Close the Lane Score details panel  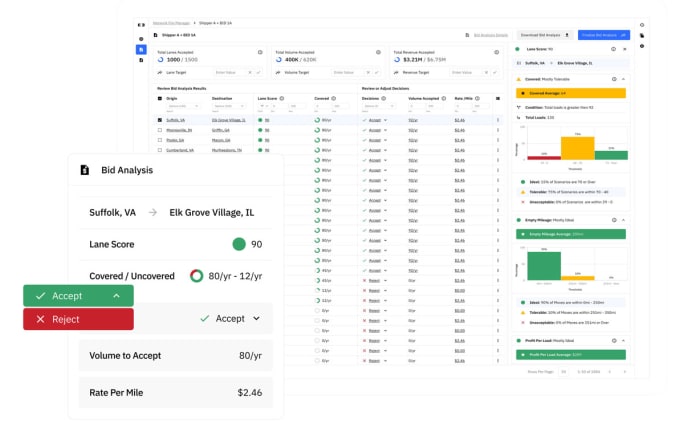coord(624,48)
